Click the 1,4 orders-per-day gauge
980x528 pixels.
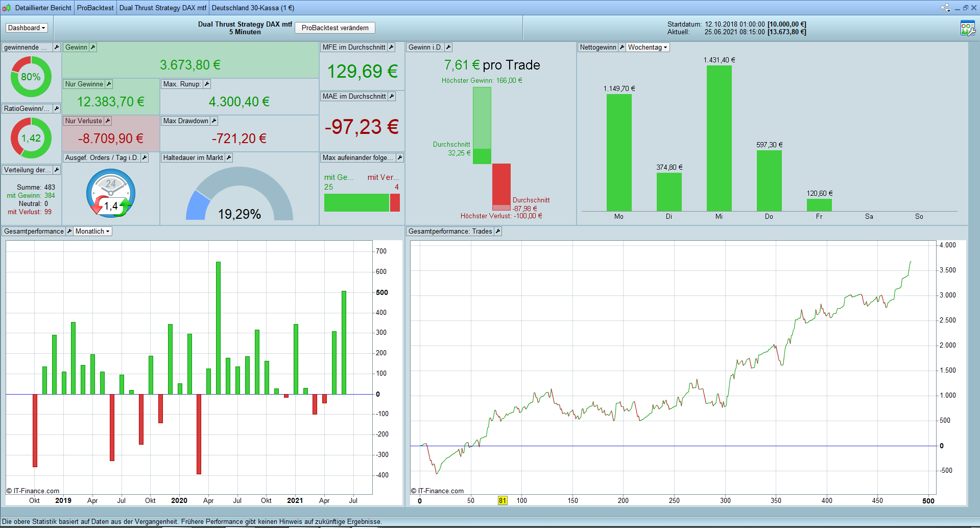pyautogui.click(x=111, y=193)
